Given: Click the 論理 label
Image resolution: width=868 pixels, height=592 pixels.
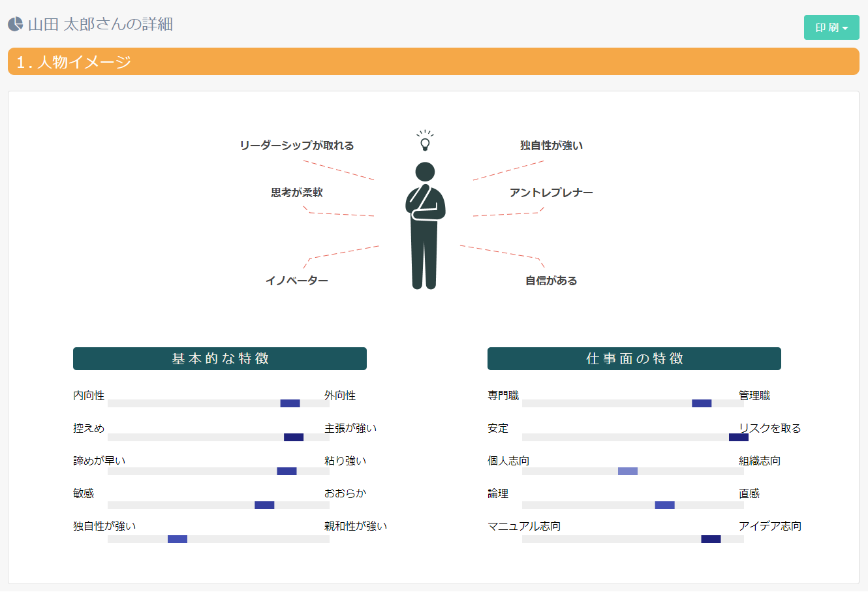Looking at the screenshot, I should 498,493.
